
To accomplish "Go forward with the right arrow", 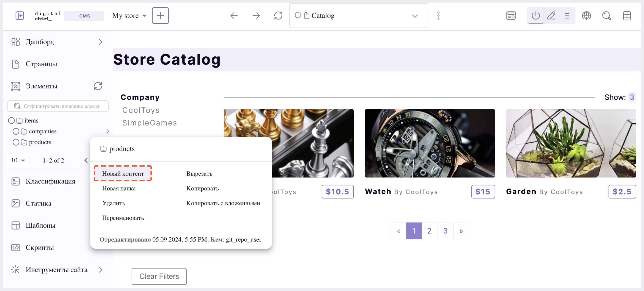I will [256, 16].
